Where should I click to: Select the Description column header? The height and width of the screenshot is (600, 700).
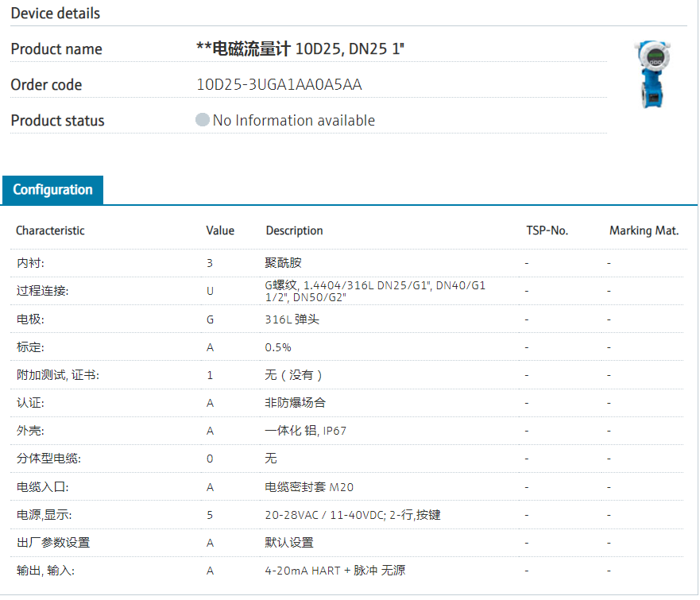[294, 230]
